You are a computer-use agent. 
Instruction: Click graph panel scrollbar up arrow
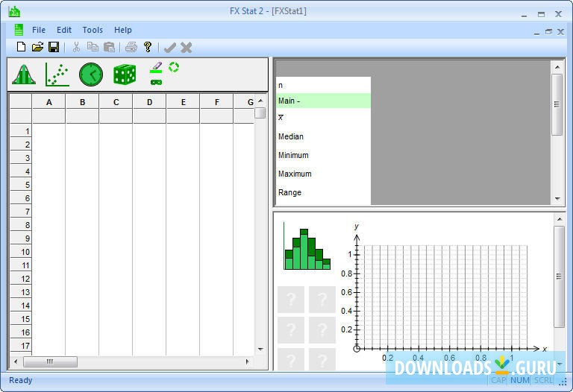559,219
